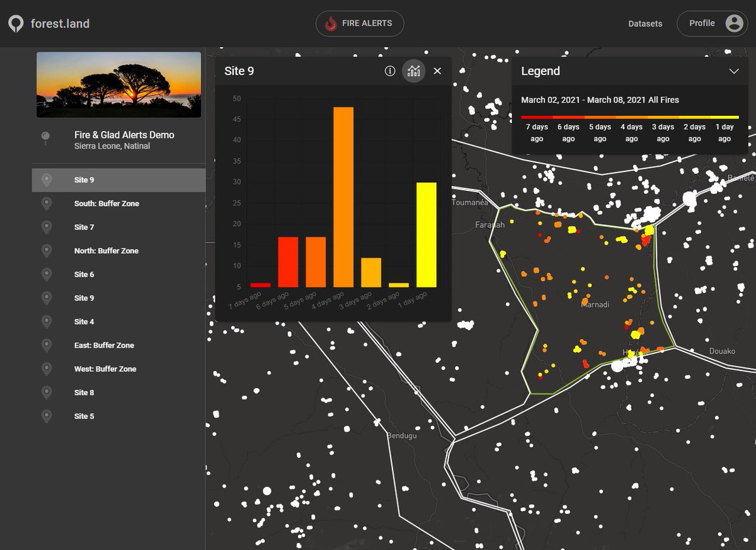Close the Site 9 popup
This screenshot has height=550, width=756.
438,71
